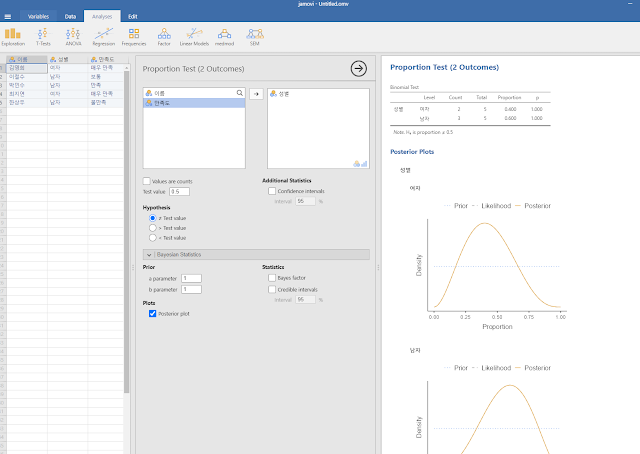
Task: Click the 0.600 proportion value in results
Action: pos(510,118)
